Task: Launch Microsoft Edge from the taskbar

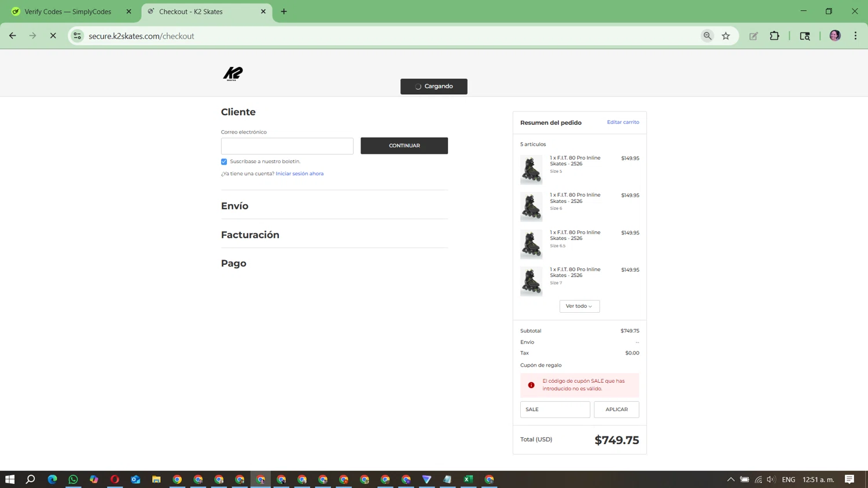Action: coord(52,479)
